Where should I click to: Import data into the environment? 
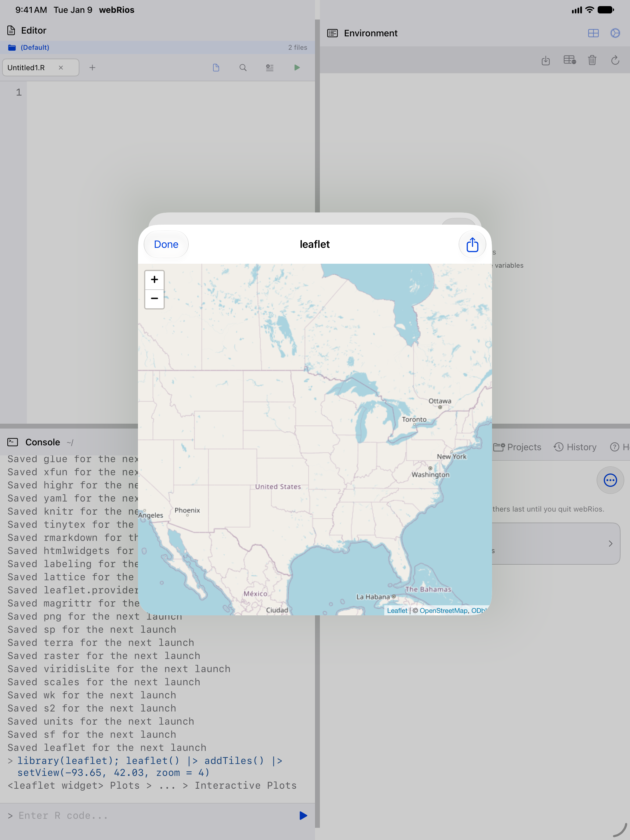546,60
